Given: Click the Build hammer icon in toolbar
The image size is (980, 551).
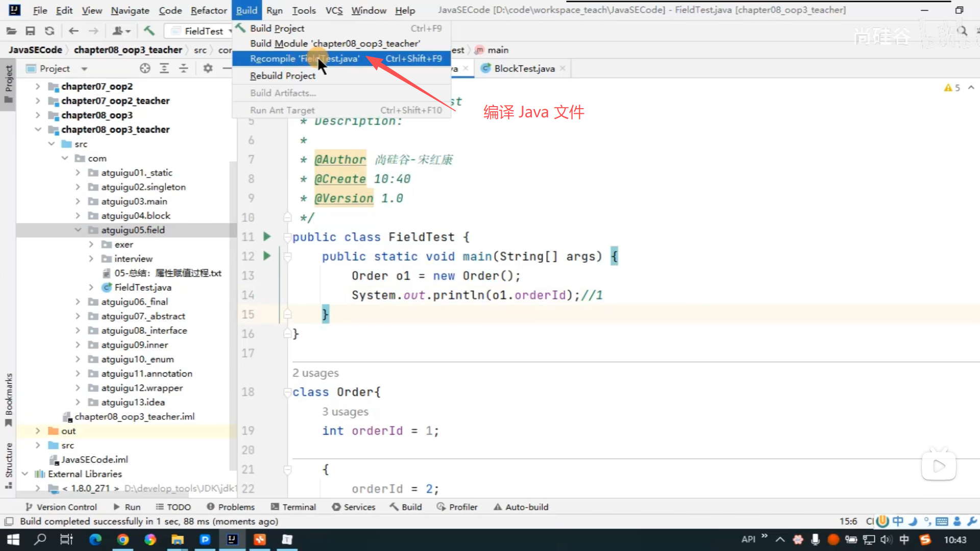Looking at the screenshot, I should [x=149, y=31].
